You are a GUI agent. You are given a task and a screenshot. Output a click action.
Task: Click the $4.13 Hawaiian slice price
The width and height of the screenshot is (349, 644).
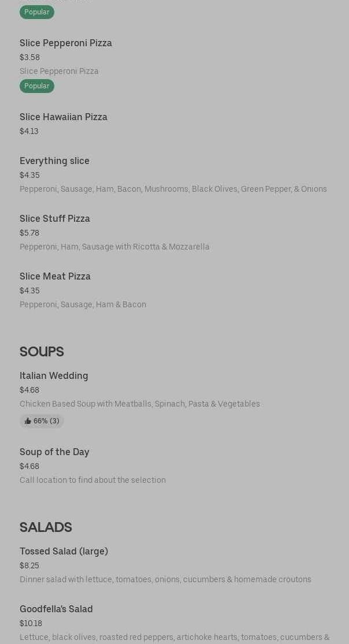point(29,131)
